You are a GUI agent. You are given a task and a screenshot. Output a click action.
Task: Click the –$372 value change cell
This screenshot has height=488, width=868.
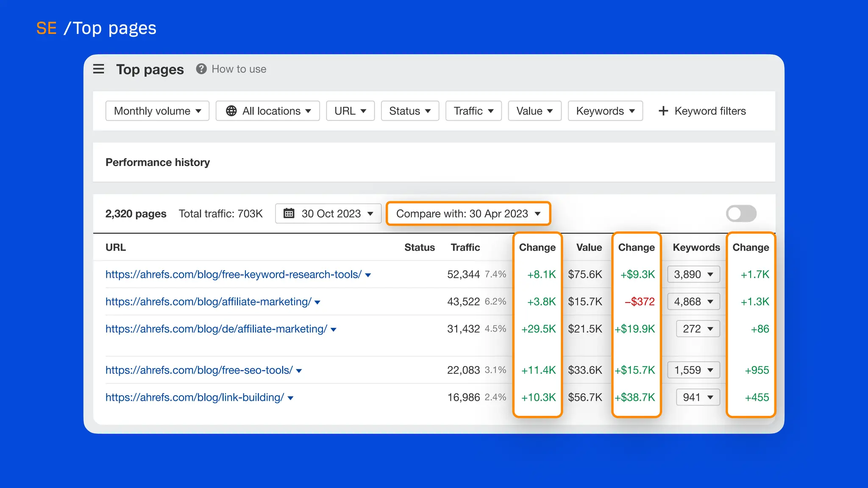pyautogui.click(x=640, y=302)
